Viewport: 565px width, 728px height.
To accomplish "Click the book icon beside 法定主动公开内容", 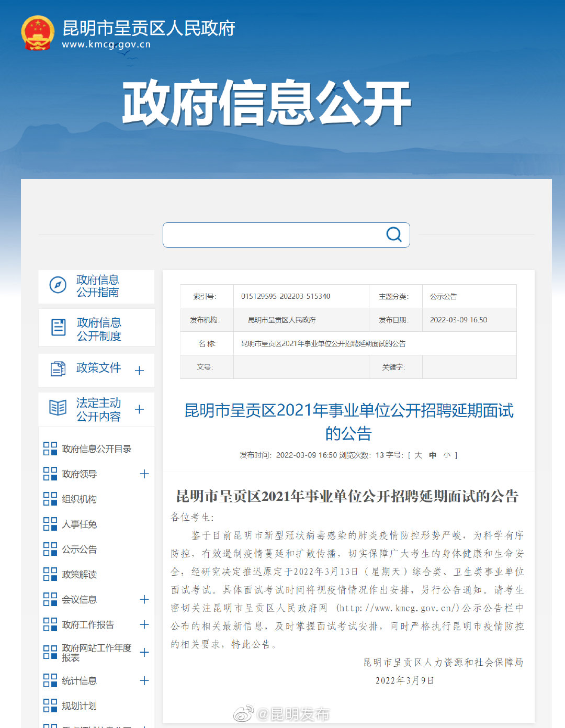I will click(58, 408).
